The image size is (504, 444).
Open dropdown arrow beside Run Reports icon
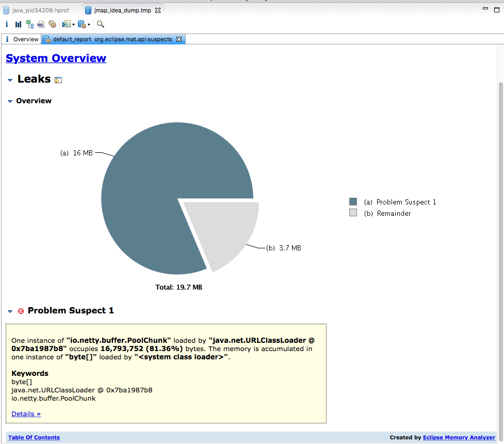pyautogui.click(x=74, y=25)
